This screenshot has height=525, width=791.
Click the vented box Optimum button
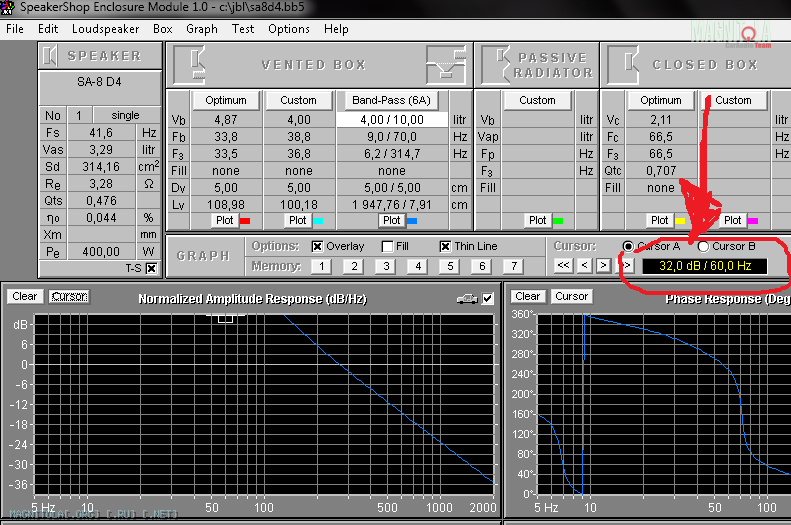[225, 100]
